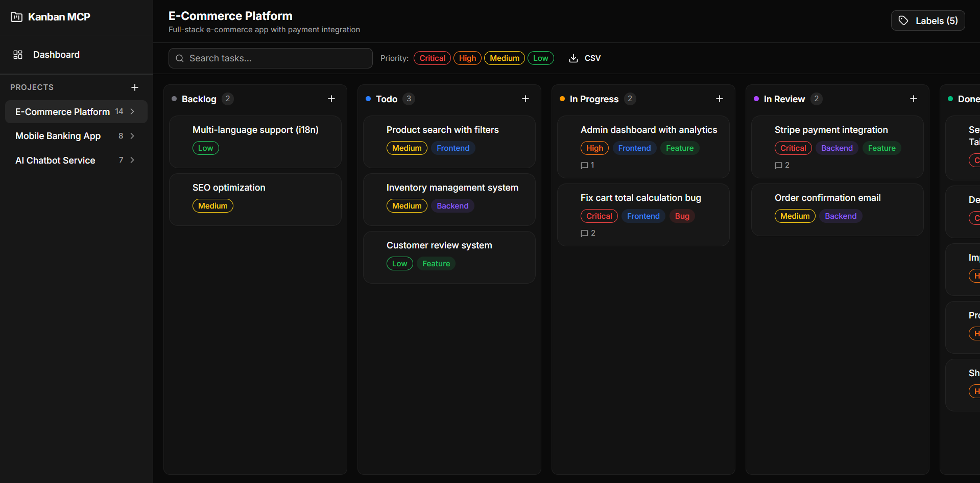Open the Labels tag icon button
This screenshot has width=980, height=483.
[x=903, y=20]
